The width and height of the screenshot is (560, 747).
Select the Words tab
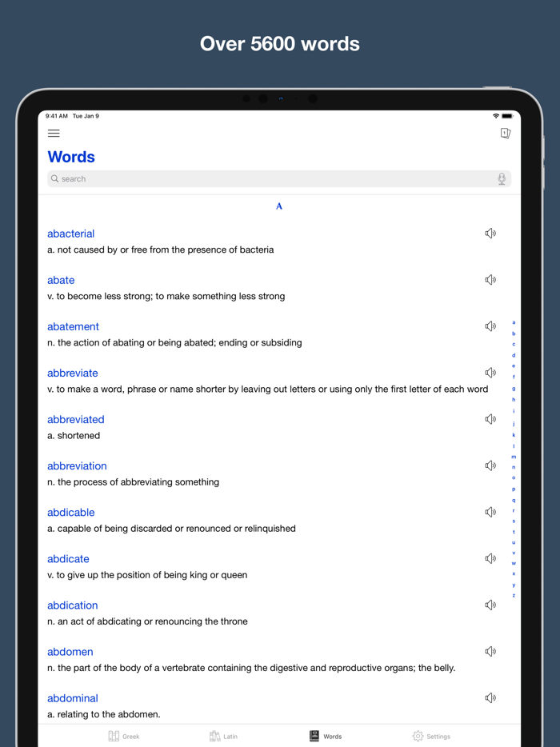tap(326, 736)
